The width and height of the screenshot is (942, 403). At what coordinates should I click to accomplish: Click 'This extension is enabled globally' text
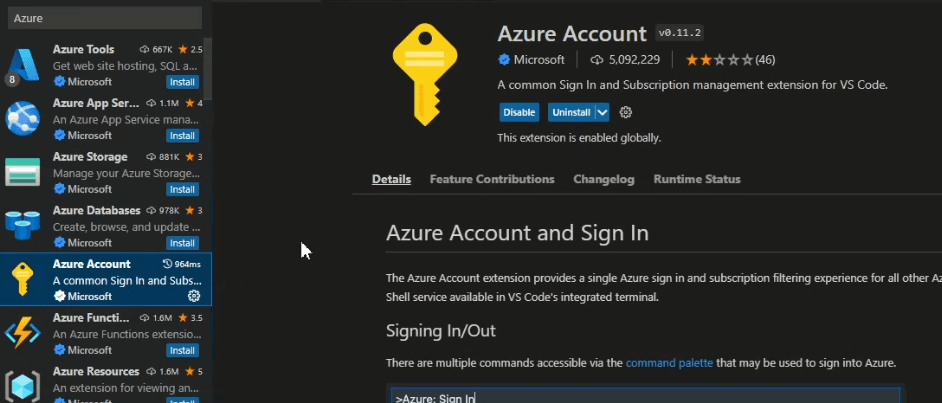579,138
